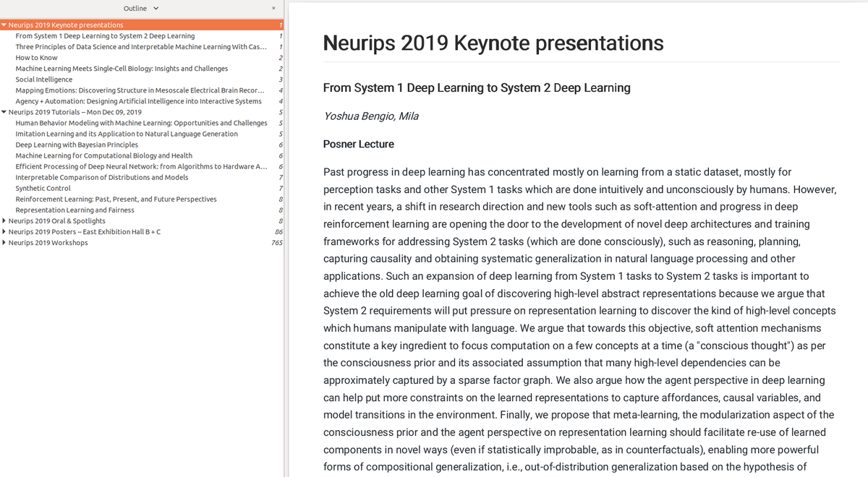Click page number 765 beside Workshops
The image size is (868, 477).
click(x=276, y=242)
